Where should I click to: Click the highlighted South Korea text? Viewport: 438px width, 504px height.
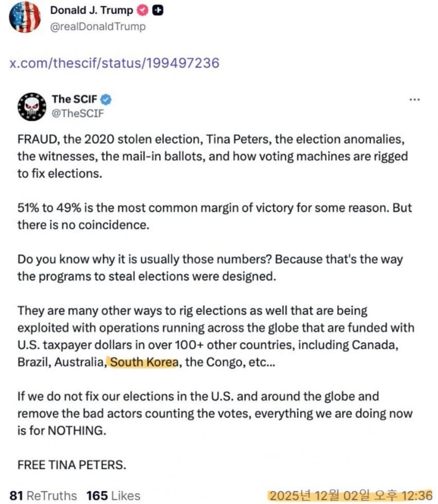click(144, 362)
